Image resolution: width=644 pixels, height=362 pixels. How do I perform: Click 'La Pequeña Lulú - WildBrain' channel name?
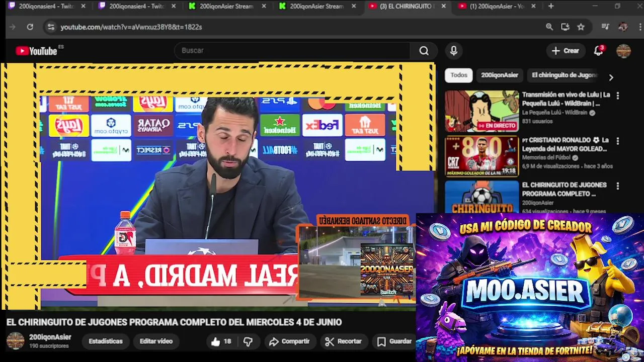pos(554,113)
